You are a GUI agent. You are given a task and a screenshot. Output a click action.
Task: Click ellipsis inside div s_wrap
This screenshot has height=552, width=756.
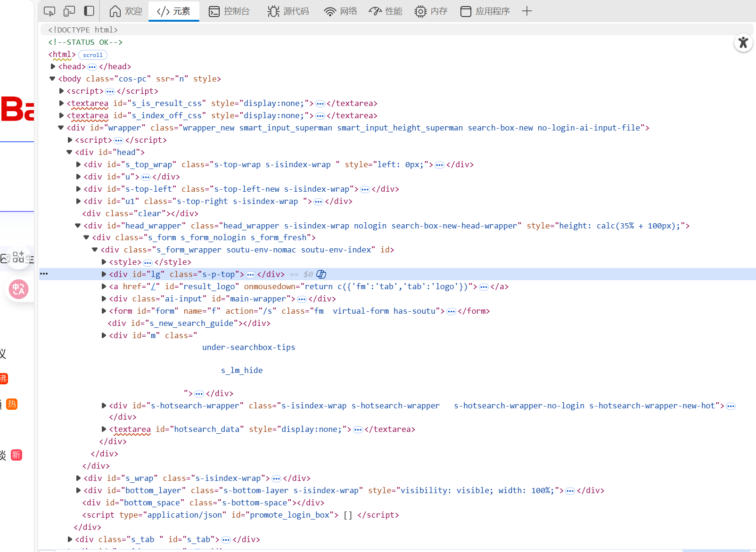pyautogui.click(x=277, y=479)
